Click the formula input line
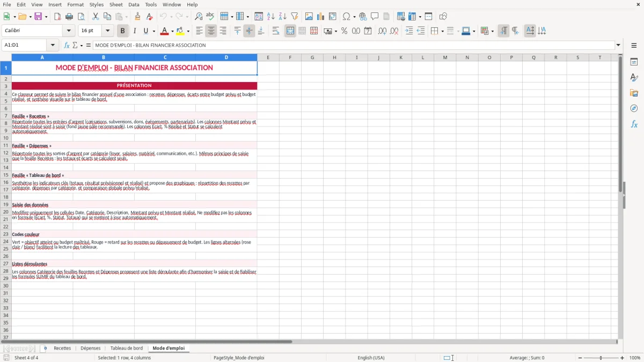The height and width of the screenshot is (362, 644). 353,45
